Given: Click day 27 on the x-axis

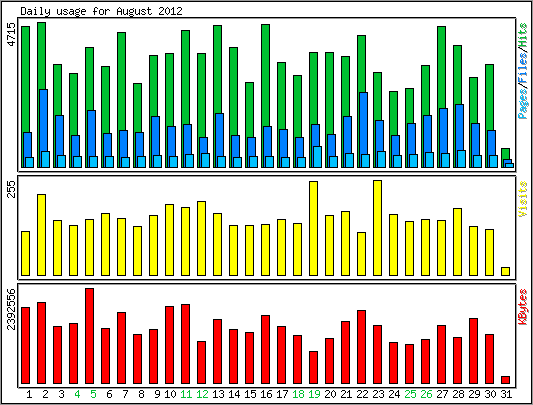Looking at the screenshot, I should click(x=442, y=394).
